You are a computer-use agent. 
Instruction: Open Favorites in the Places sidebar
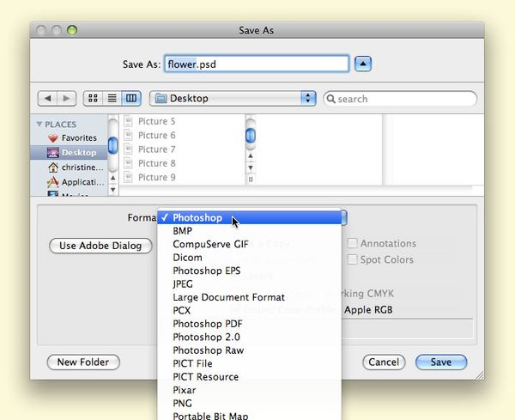pos(78,138)
